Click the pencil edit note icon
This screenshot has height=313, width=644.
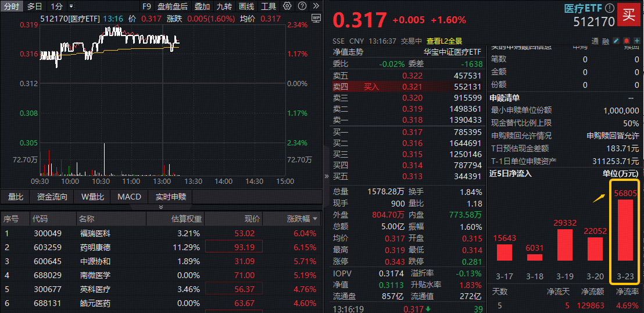617,41
